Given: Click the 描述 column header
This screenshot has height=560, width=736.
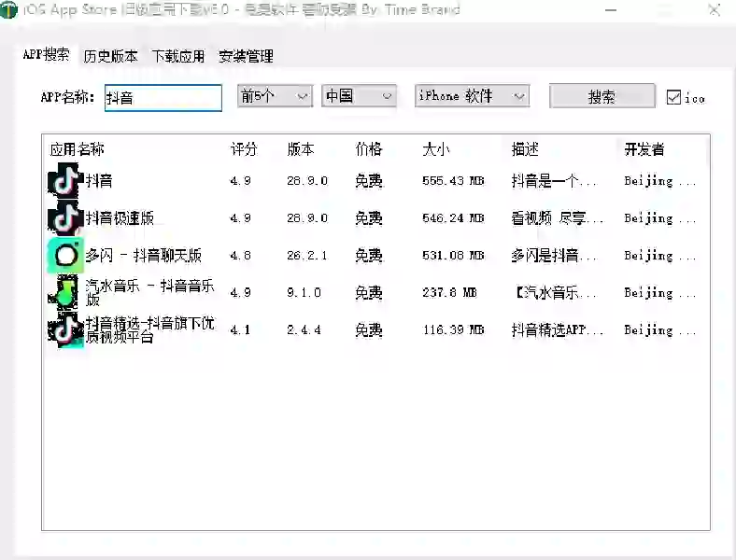Looking at the screenshot, I should [x=525, y=149].
